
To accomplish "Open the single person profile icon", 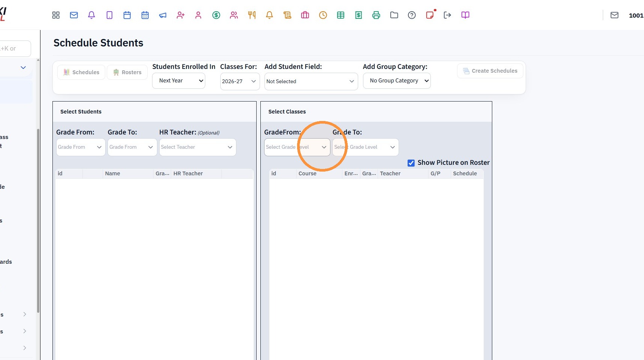I will (x=198, y=15).
